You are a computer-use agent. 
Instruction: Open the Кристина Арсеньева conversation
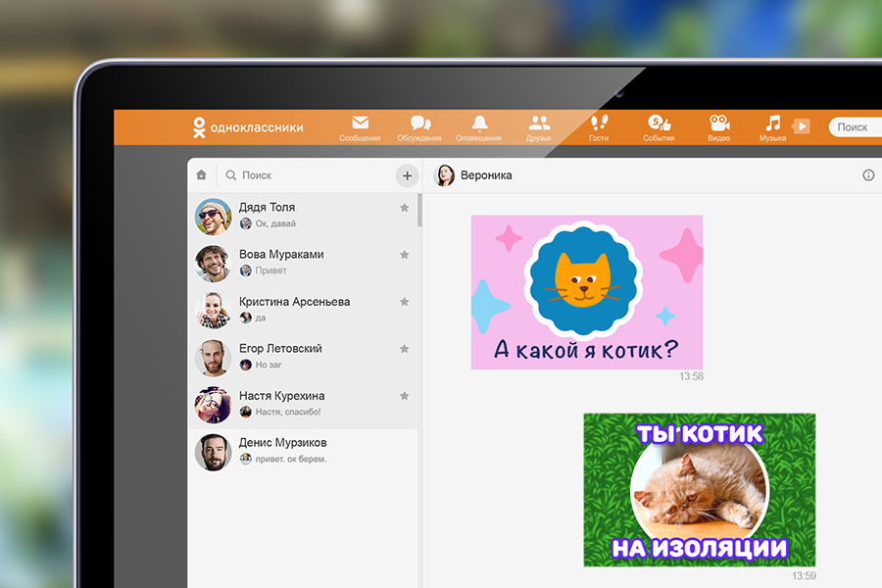(303, 311)
